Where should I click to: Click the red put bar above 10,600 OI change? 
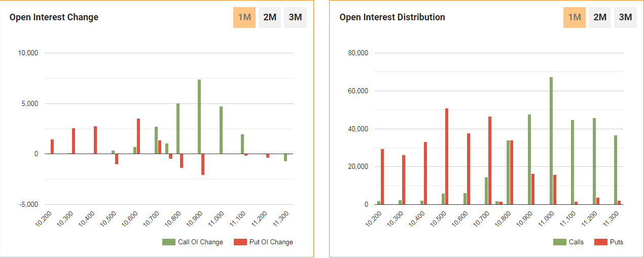[x=138, y=136]
